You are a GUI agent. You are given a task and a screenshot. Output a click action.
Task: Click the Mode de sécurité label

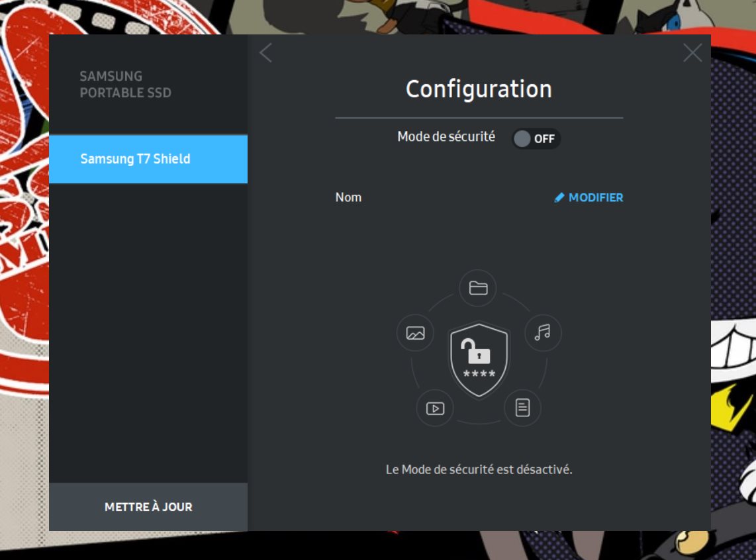click(446, 137)
